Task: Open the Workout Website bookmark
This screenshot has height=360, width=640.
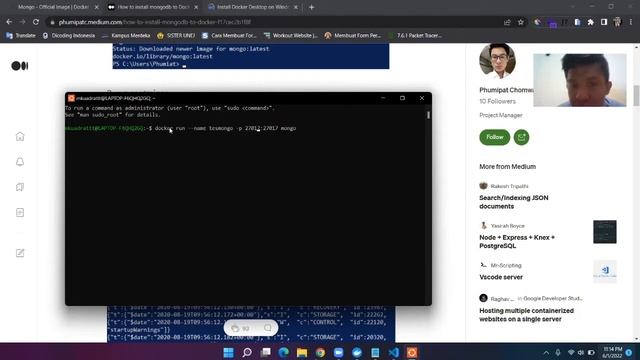Action: pos(291,36)
